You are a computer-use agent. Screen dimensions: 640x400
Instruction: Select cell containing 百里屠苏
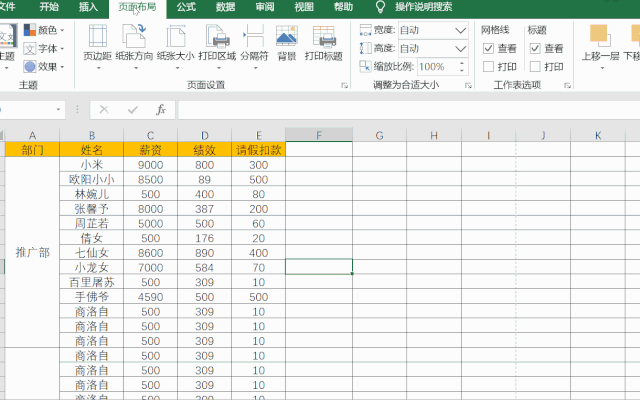coord(91,282)
